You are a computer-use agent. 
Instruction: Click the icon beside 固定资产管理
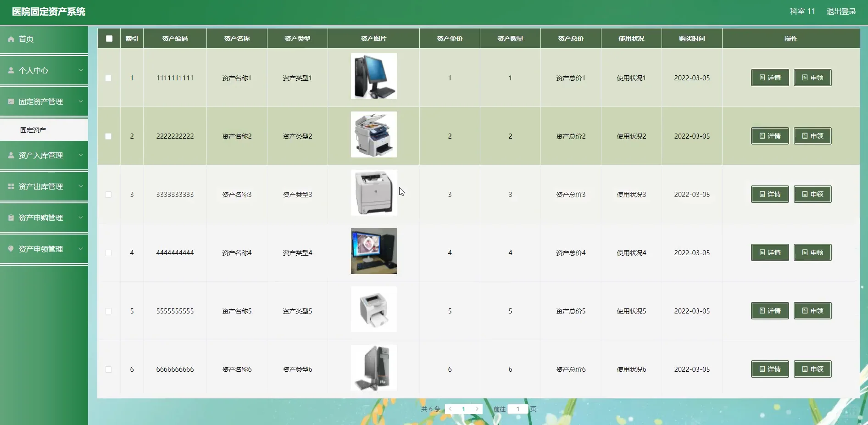11,101
